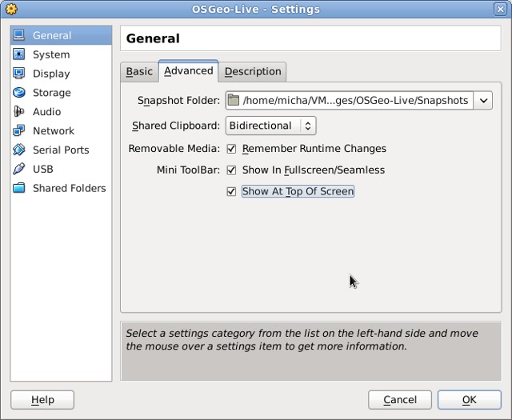512x420 pixels.
Task: Open the Display settings category
Action: pyautogui.click(x=61, y=74)
